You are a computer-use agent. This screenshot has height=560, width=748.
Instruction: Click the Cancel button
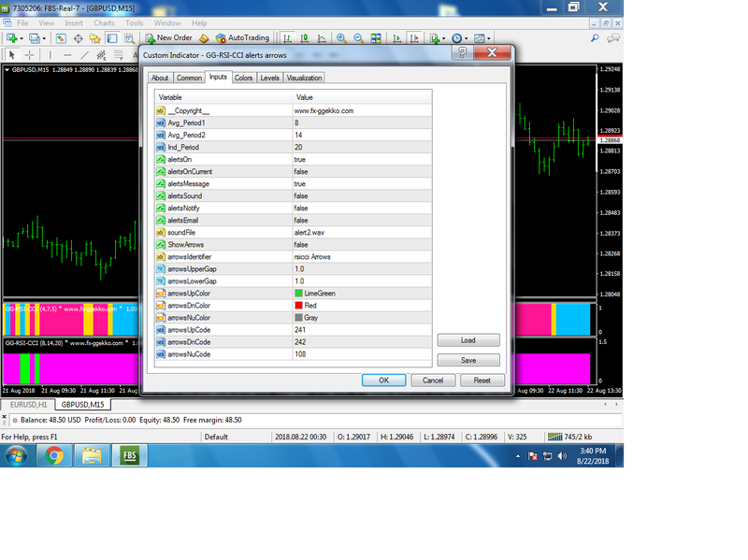[433, 381]
